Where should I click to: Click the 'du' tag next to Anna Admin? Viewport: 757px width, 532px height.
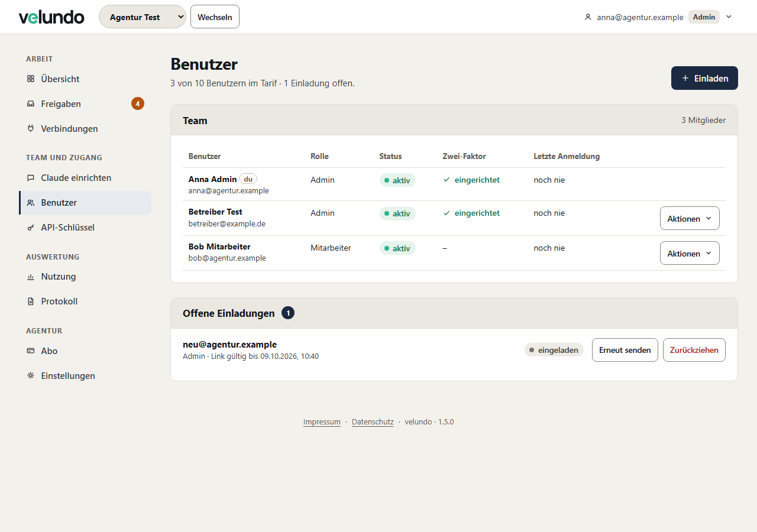coord(248,179)
